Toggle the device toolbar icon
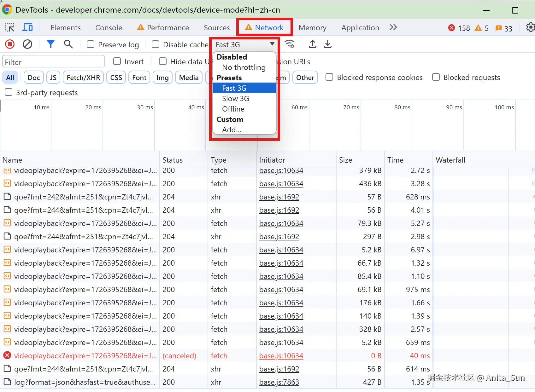The width and height of the screenshot is (535, 392). pyautogui.click(x=27, y=27)
